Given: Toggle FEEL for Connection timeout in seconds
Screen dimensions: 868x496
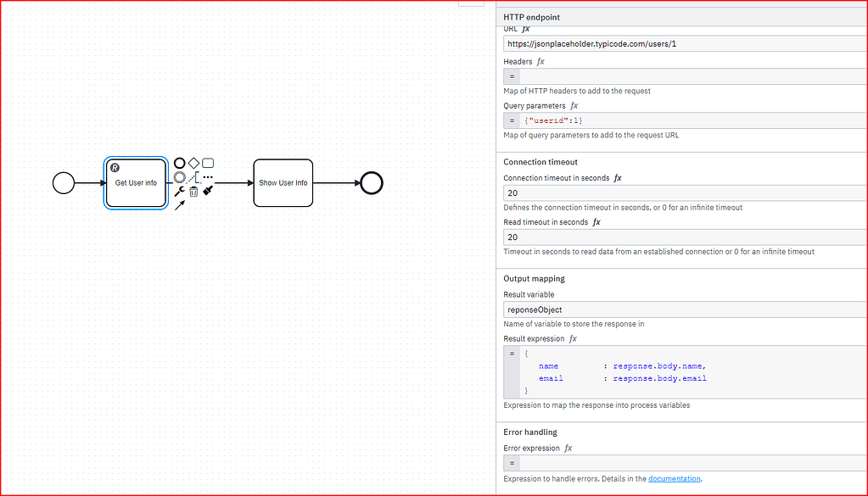Looking at the screenshot, I should click(x=618, y=178).
